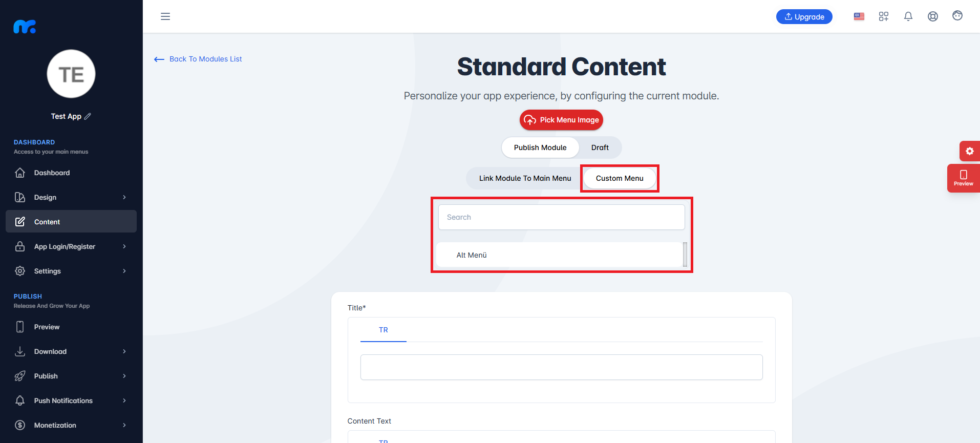Image resolution: width=980 pixels, height=443 pixels.
Task: Open the help lifebuoy icon
Action: pyautogui.click(x=933, y=16)
